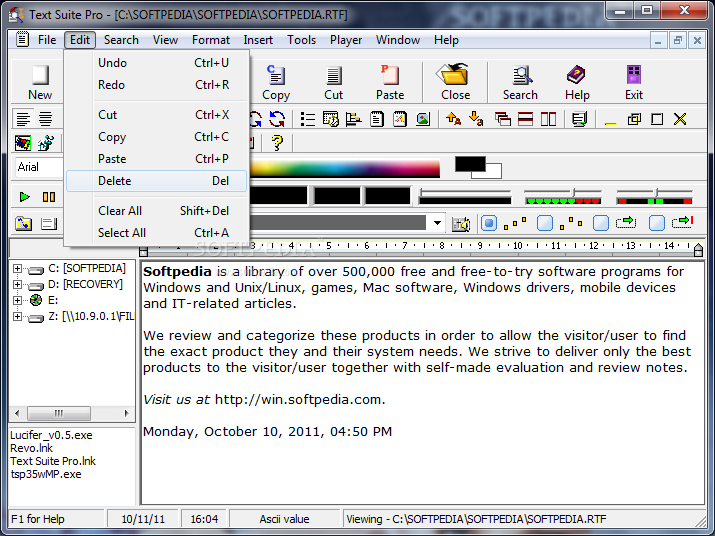Click the Arial font name box
This screenshot has height=536, width=715.
[38, 167]
